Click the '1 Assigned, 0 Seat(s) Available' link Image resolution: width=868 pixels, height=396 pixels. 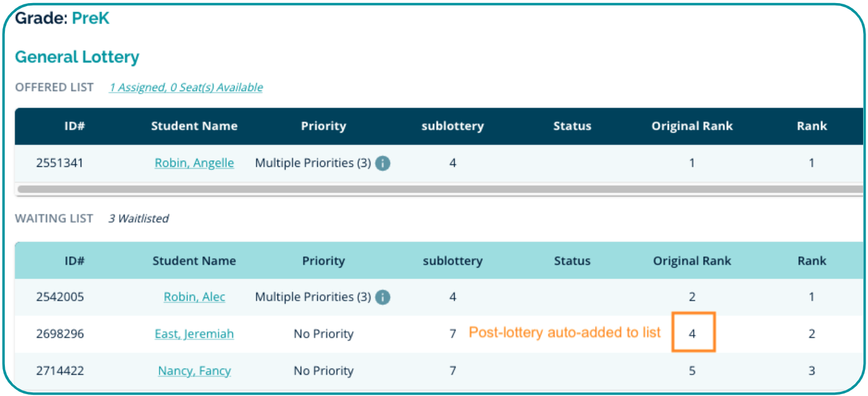[186, 87]
